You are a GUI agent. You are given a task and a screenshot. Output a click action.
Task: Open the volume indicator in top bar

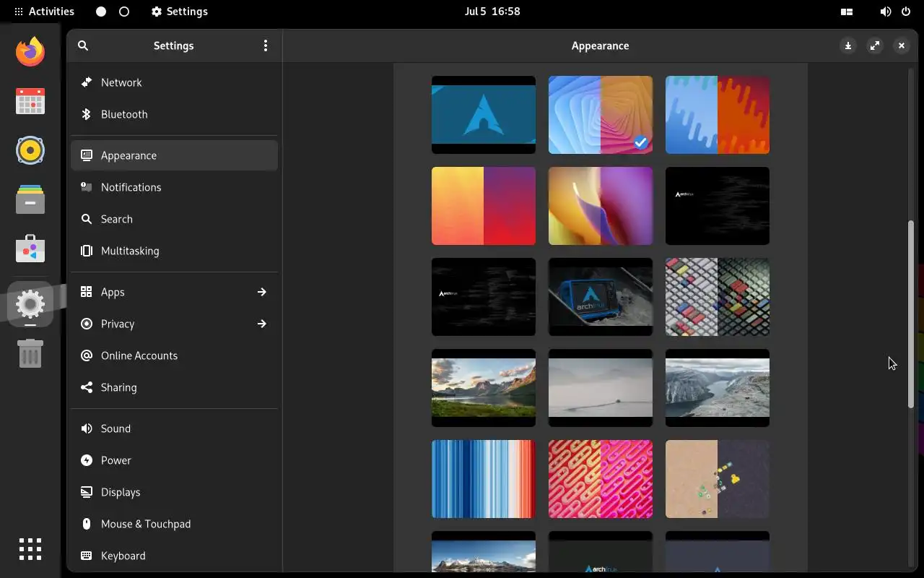pos(885,12)
